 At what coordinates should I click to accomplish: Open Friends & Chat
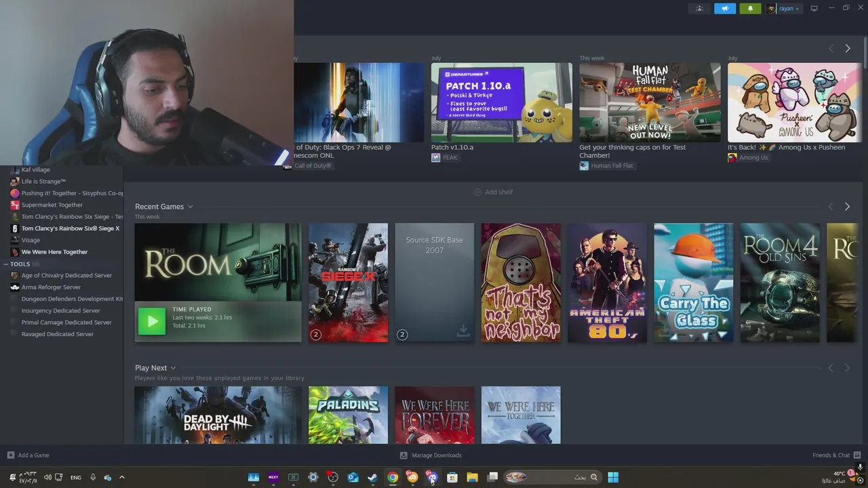(836, 455)
